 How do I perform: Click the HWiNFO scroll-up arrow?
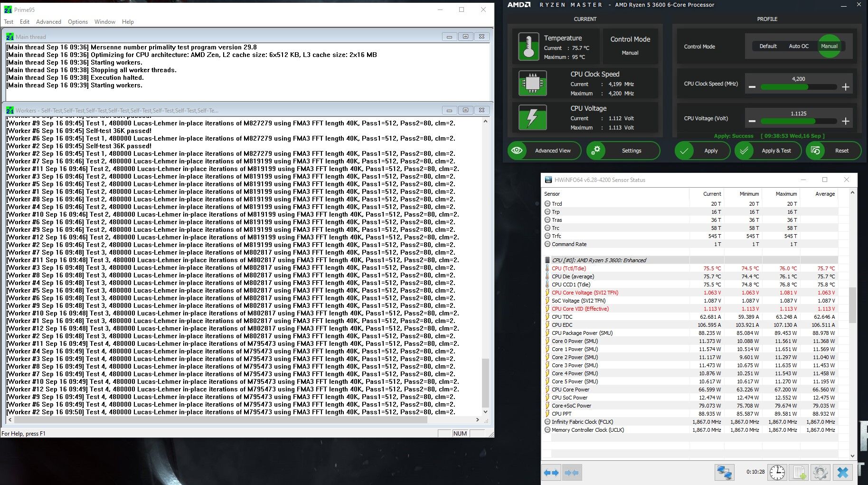pos(852,193)
